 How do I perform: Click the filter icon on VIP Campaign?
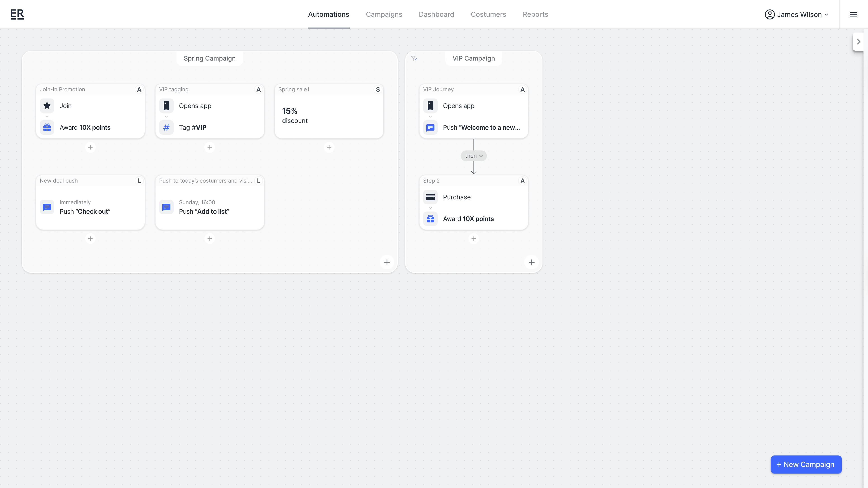coord(414,58)
